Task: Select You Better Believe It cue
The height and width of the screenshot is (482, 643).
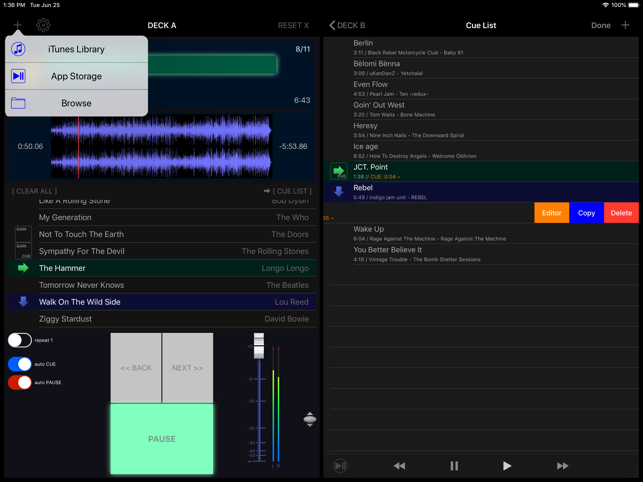Action: click(481, 254)
